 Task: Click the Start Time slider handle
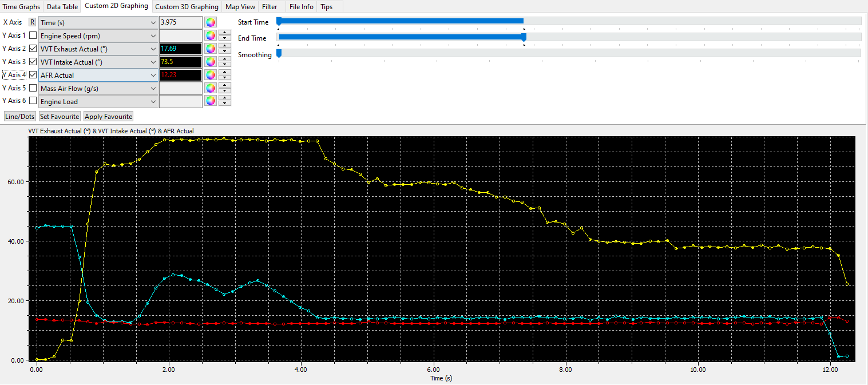pos(279,22)
